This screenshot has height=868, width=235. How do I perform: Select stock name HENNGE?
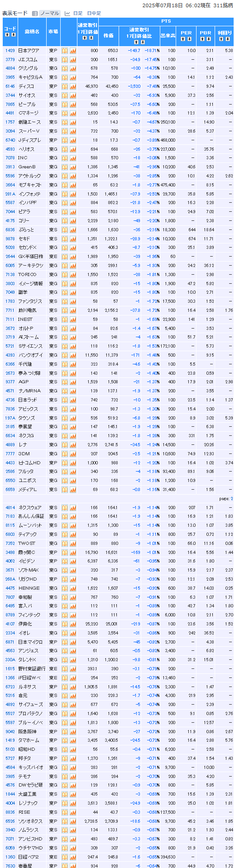coord(29,588)
